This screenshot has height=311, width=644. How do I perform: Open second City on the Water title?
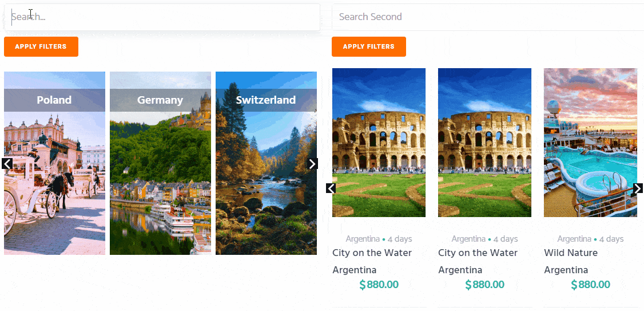coord(478,253)
